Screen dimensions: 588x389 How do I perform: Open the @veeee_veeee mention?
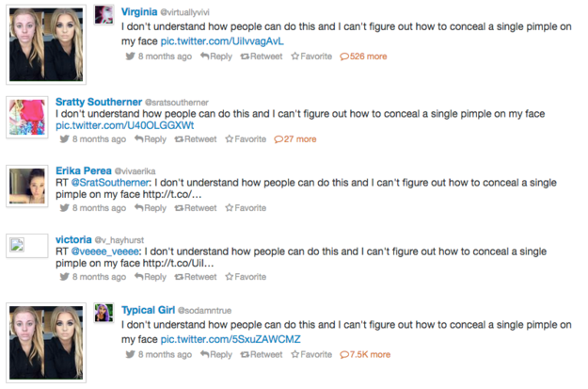tap(105, 251)
